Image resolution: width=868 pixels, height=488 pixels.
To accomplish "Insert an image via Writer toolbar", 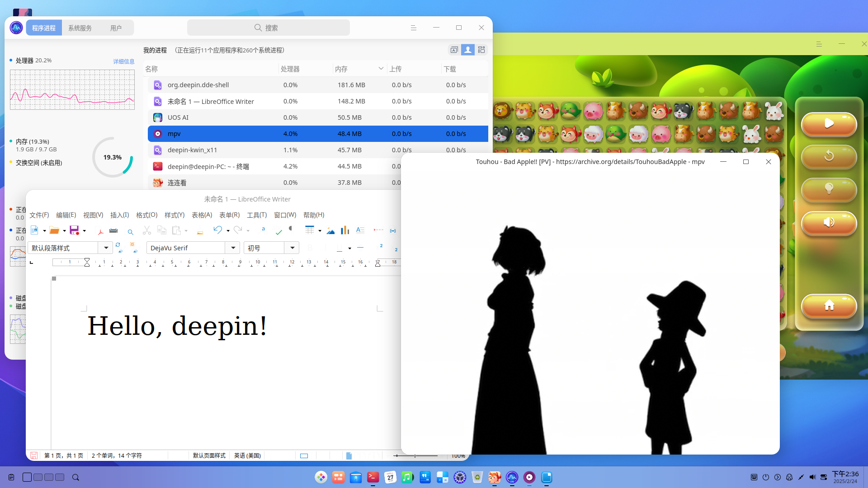I will pos(330,231).
